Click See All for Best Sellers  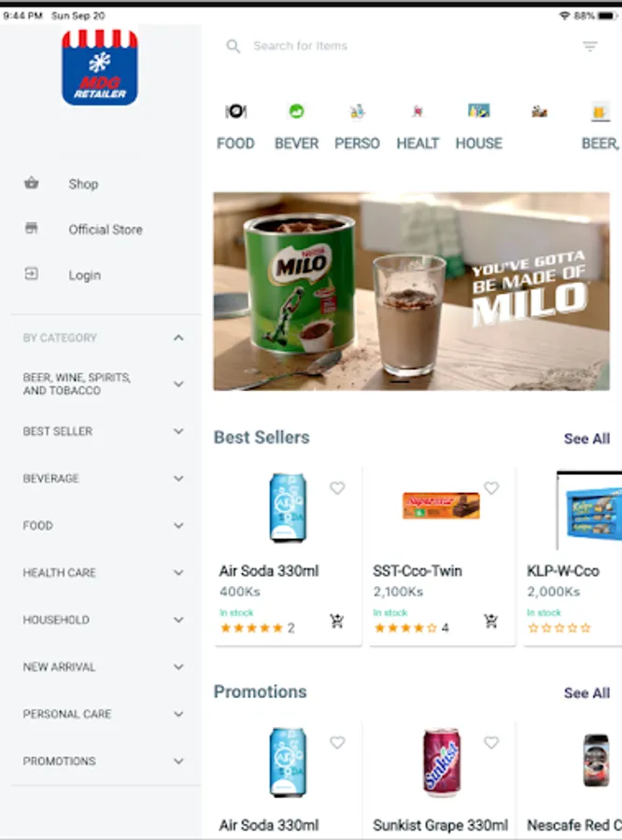click(x=587, y=439)
